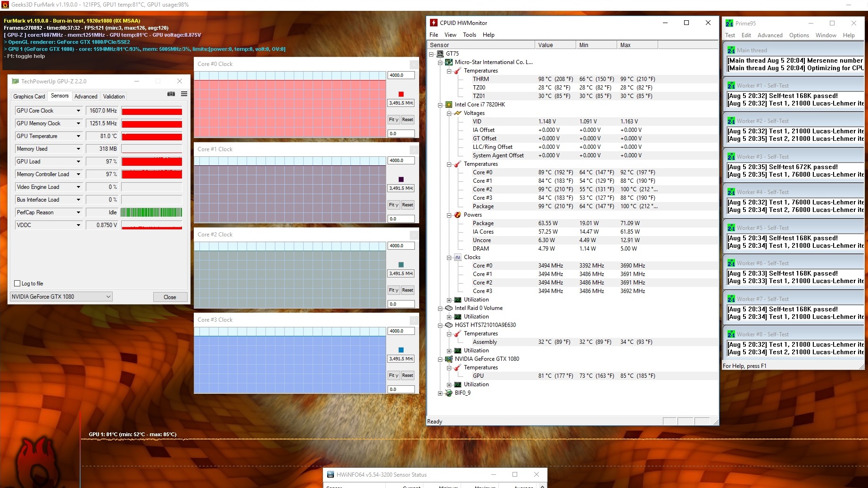Click the NVIDIA GeForce GTX 1080 card icon

449,359
